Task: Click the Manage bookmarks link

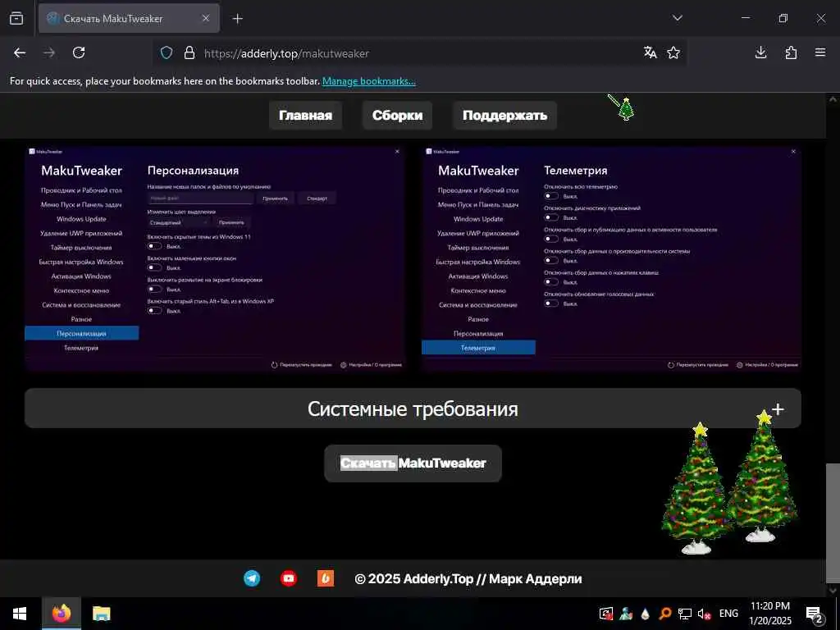Action: [368, 81]
